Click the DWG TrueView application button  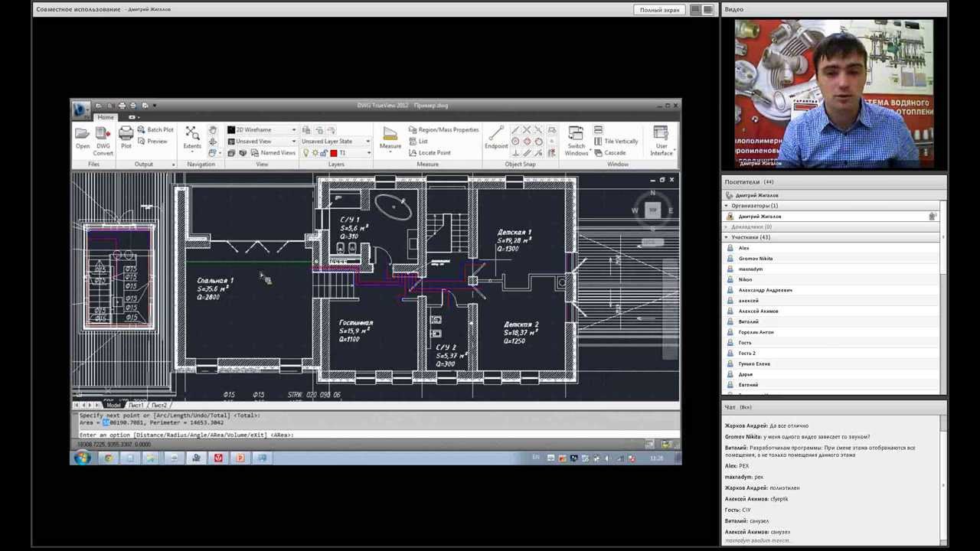[x=80, y=110]
